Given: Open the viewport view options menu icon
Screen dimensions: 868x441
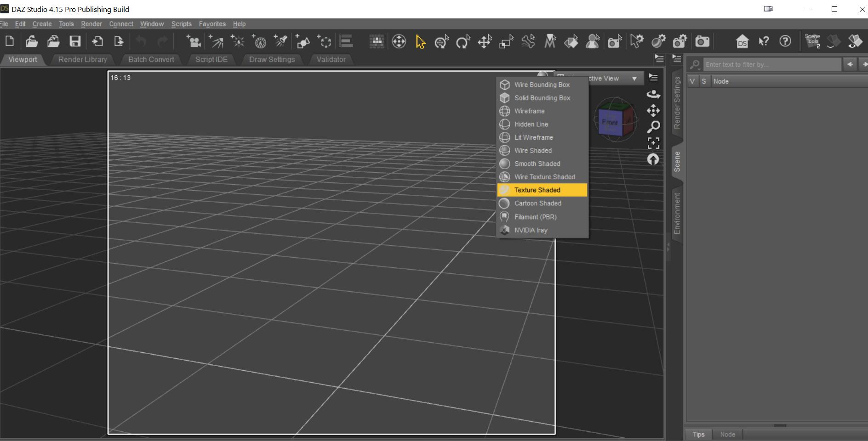Looking at the screenshot, I should tap(653, 78).
